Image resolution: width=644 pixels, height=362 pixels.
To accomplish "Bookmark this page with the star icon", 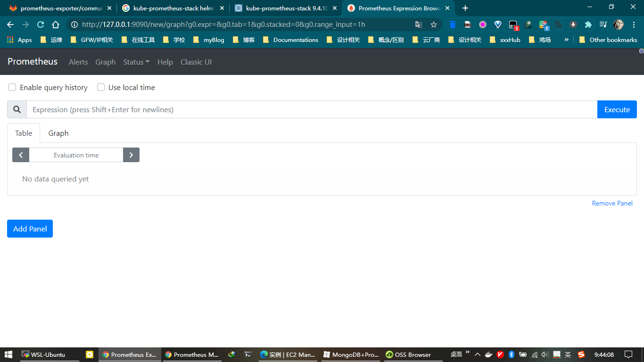I will (x=434, y=25).
